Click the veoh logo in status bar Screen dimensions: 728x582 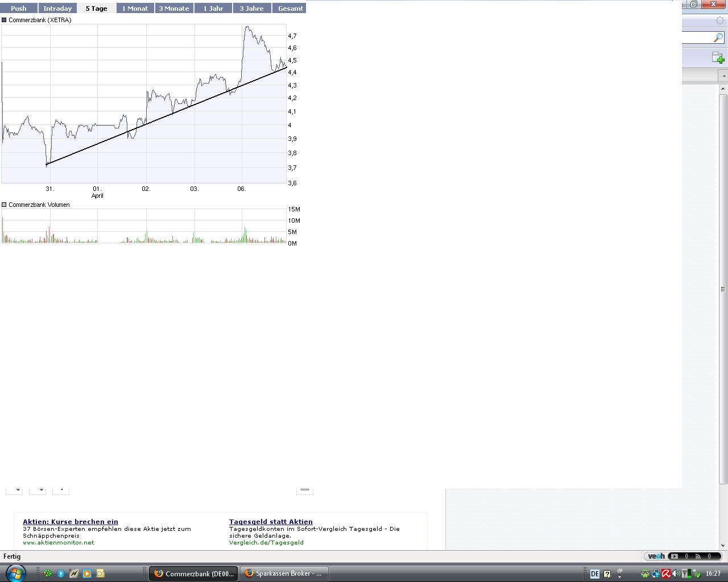[656, 556]
